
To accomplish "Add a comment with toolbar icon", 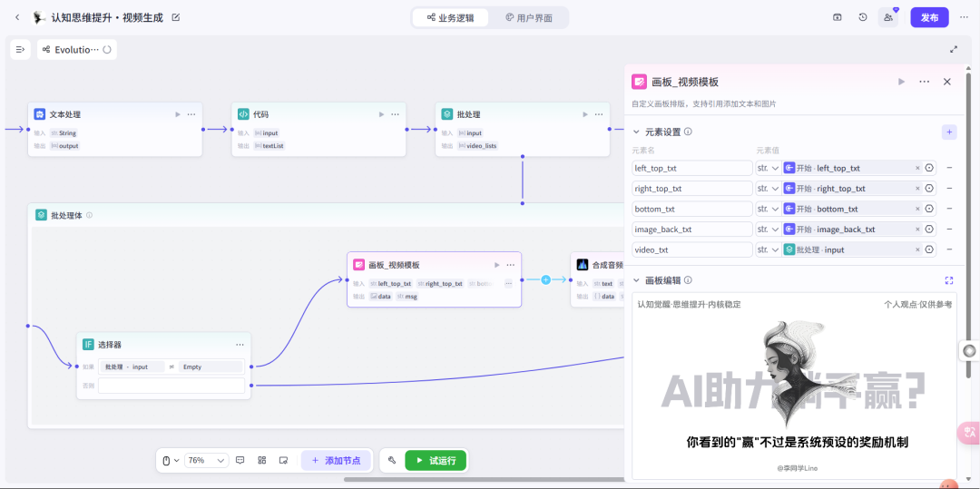I will tap(240, 460).
